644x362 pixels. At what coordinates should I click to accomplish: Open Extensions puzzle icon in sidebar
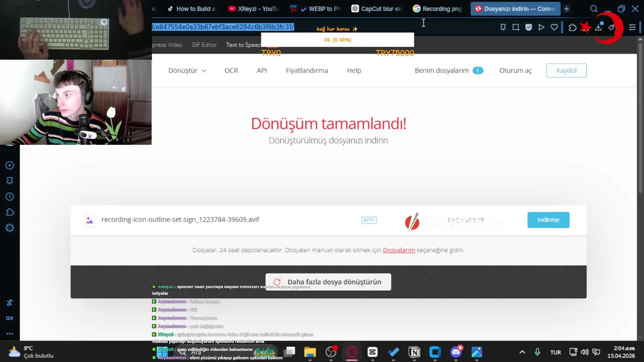(10, 212)
